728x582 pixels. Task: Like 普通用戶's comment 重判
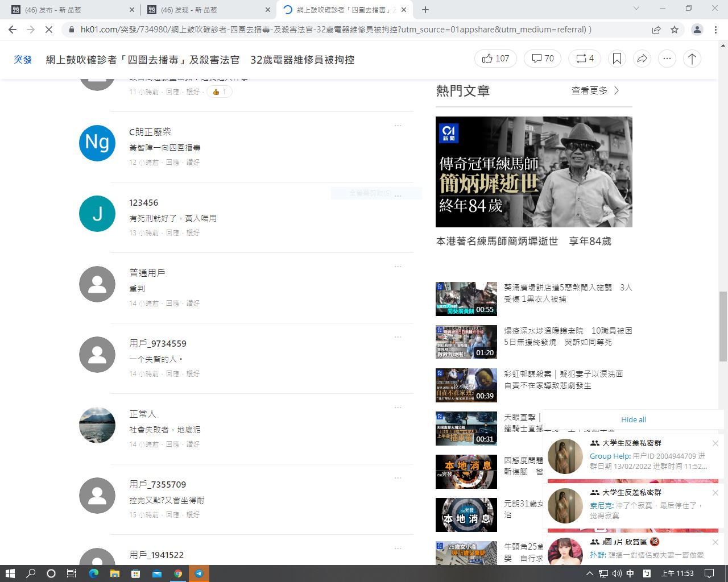(193, 304)
